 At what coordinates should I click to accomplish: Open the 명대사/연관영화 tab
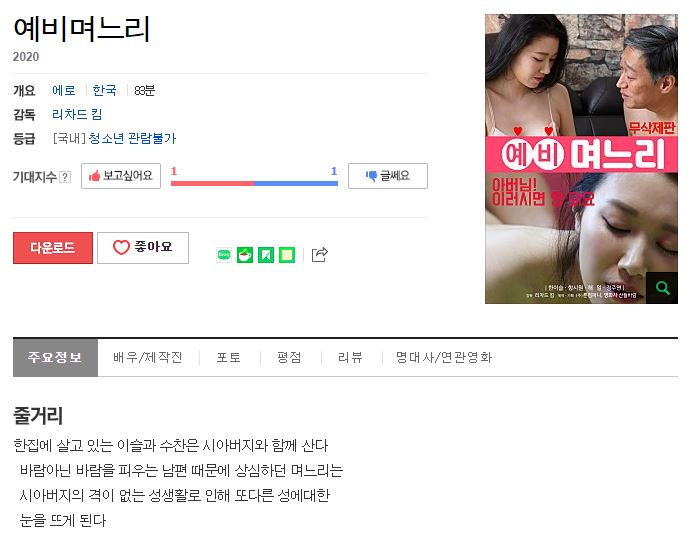pyautogui.click(x=444, y=357)
